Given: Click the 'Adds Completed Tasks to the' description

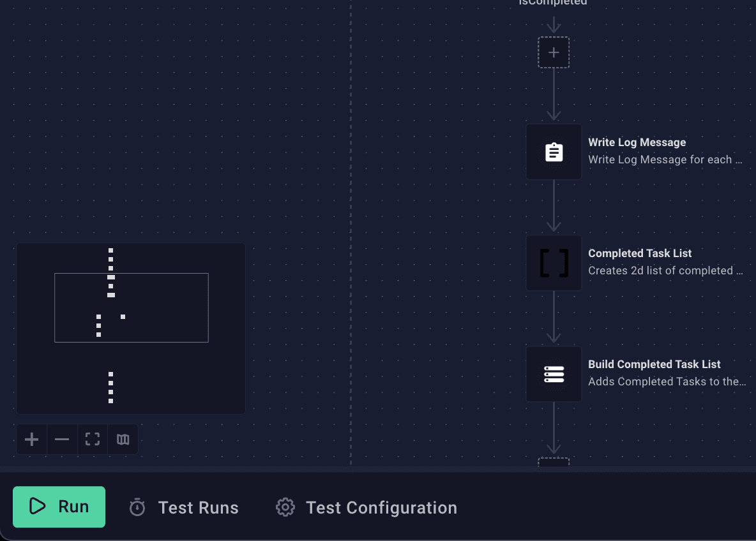Looking at the screenshot, I should (x=667, y=382).
